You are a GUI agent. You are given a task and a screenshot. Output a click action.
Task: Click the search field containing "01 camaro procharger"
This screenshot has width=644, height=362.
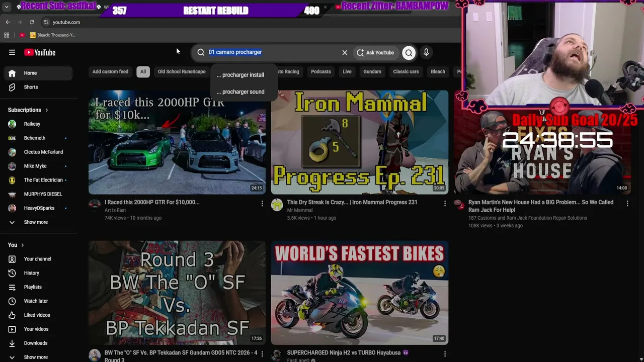(x=272, y=52)
